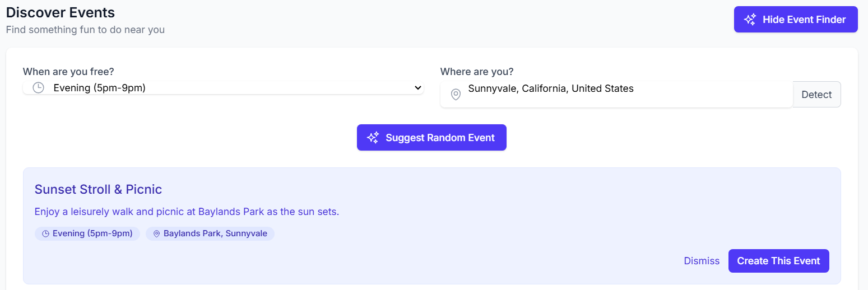Click the location pin icon in the address field

click(456, 95)
